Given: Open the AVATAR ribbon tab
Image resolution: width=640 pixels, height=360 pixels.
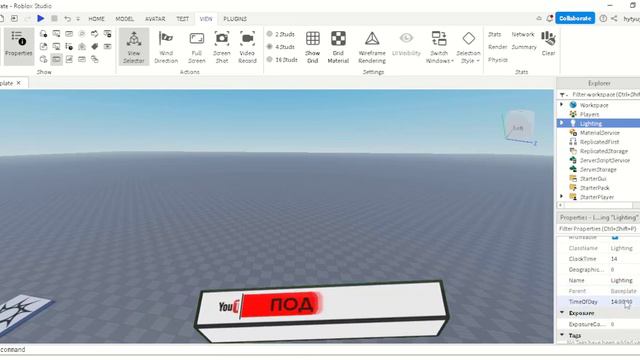Looking at the screenshot, I should pos(155,19).
